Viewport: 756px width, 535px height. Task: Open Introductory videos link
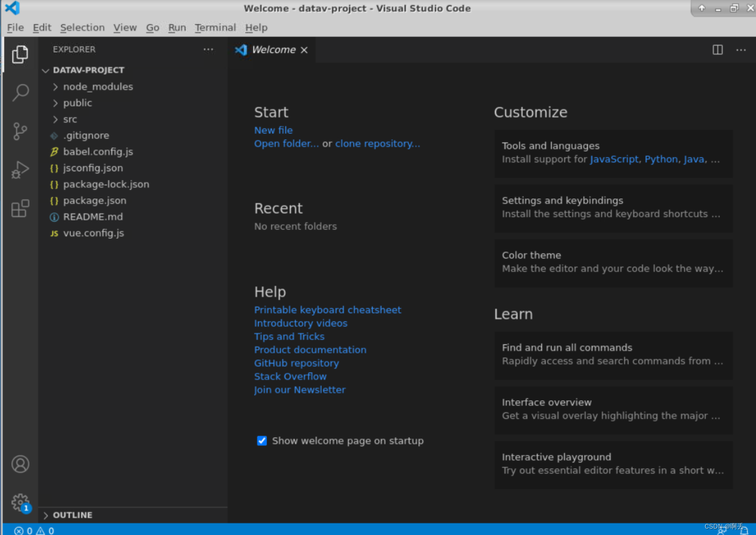click(301, 323)
